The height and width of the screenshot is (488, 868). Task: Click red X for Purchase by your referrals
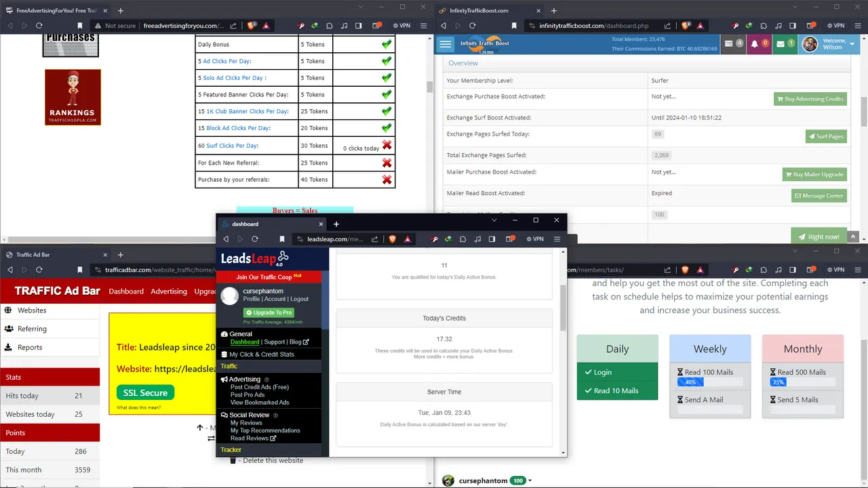pos(387,180)
